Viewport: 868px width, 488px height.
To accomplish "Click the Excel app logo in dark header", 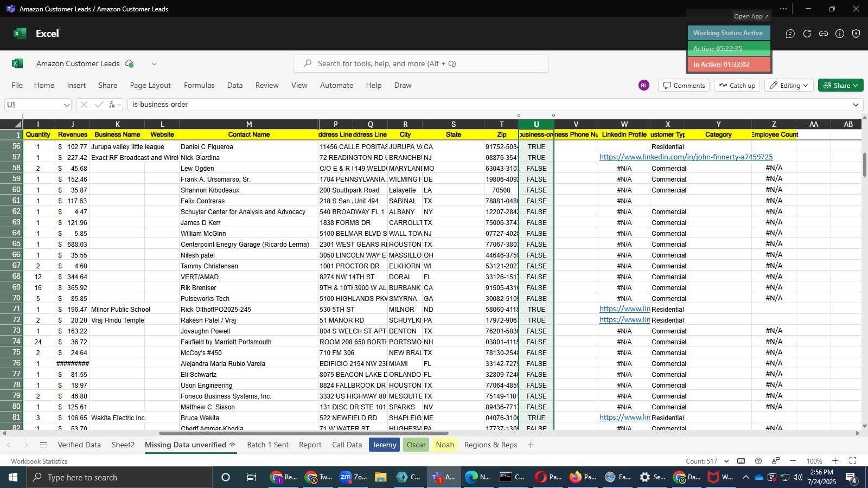I will pyautogui.click(x=20, y=34).
